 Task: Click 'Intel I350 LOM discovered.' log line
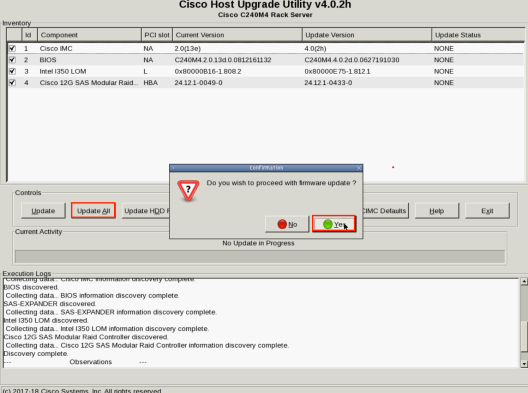[x=46, y=320]
